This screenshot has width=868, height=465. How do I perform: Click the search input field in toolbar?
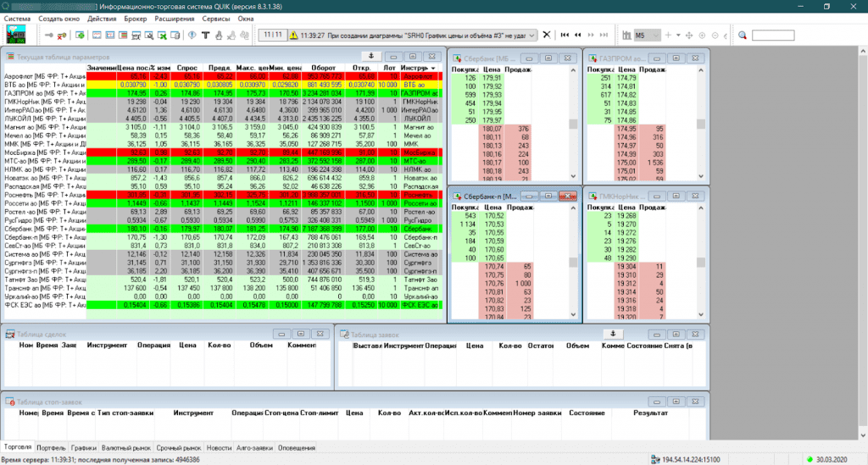772,35
